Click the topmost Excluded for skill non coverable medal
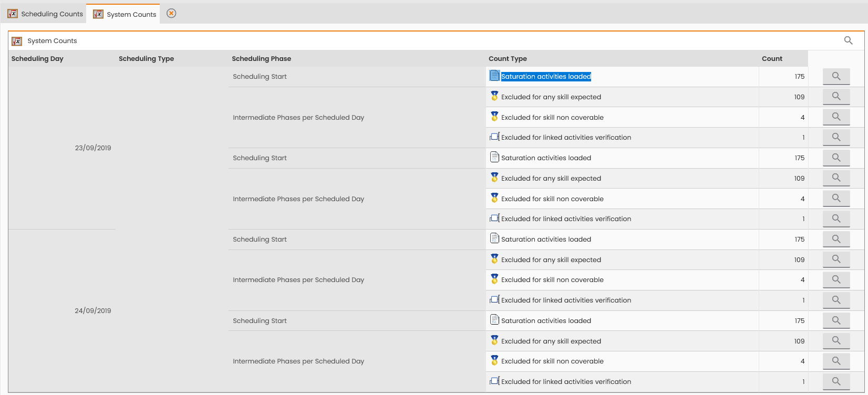868x395 pixels. point(494,117)
